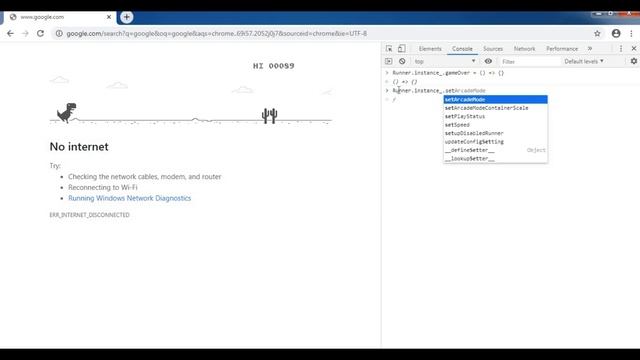Bookmark this page with the star
The image size is (640, 360).
597,33
